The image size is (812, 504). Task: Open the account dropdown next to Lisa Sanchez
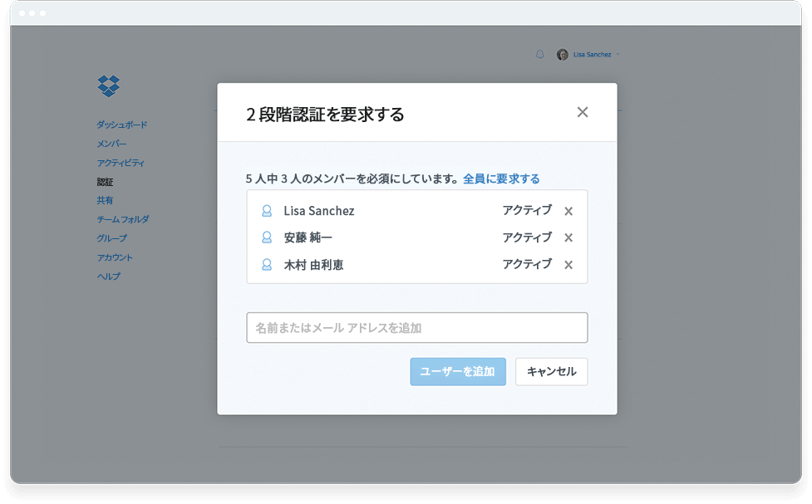coord(618,55)
